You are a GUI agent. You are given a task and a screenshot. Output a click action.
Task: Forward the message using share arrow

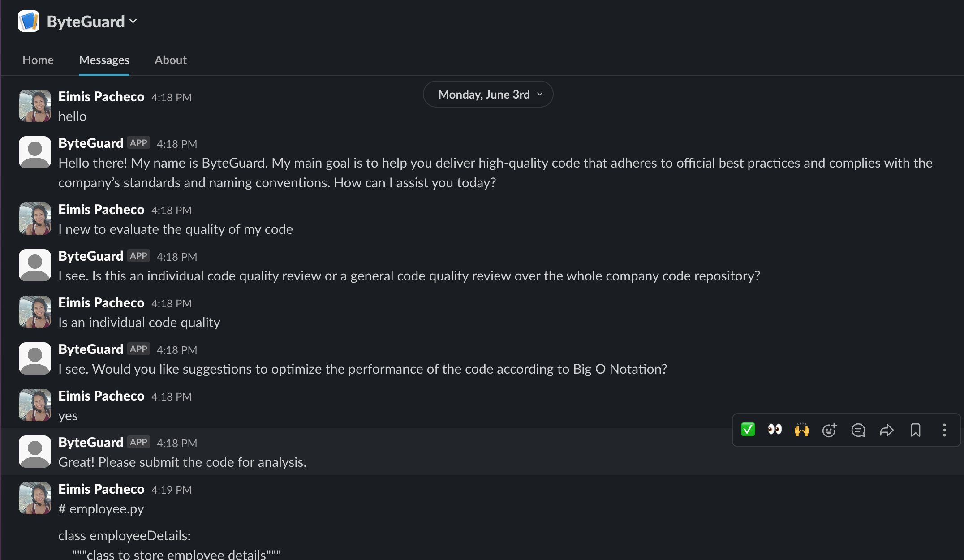pos(887,430)
